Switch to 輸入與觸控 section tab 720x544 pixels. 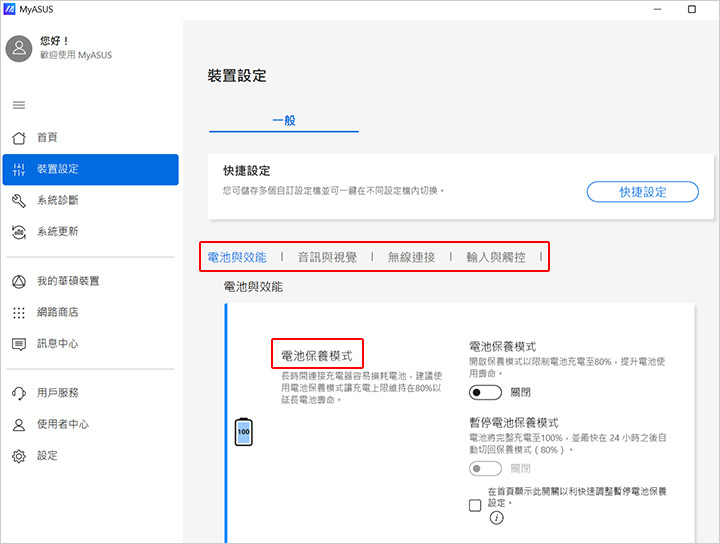495,257
